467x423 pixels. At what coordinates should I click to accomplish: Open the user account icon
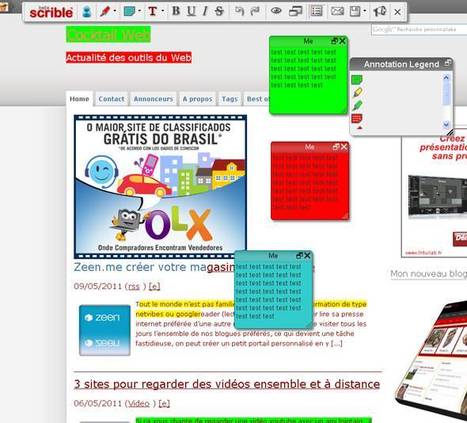coord(87,12)
